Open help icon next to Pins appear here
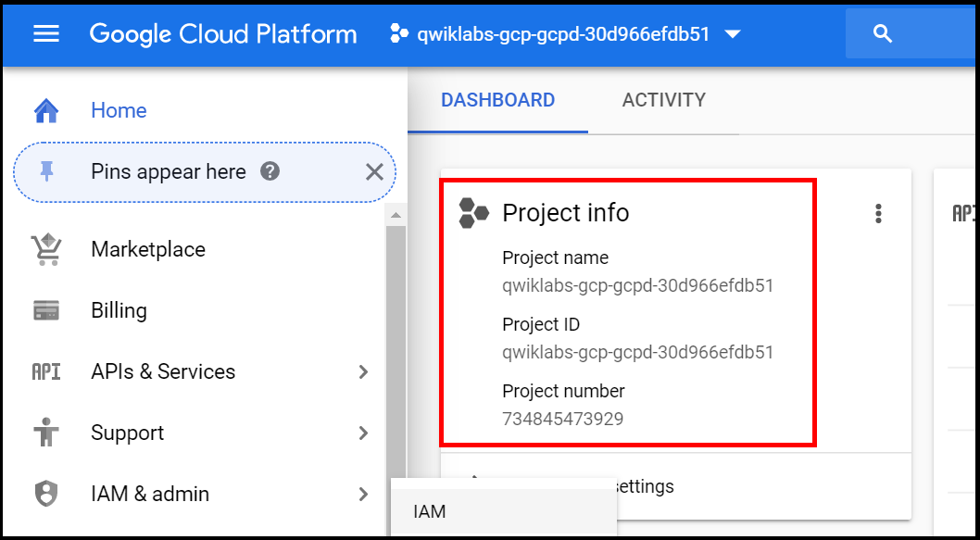This screenshot has width=980, height=540. point(270,171)
